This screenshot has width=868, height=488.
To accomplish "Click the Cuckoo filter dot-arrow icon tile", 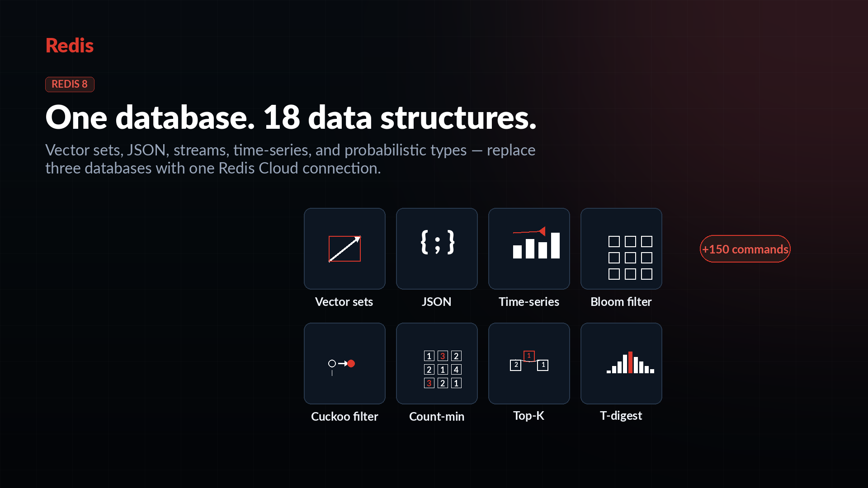I will coord(344,363).
